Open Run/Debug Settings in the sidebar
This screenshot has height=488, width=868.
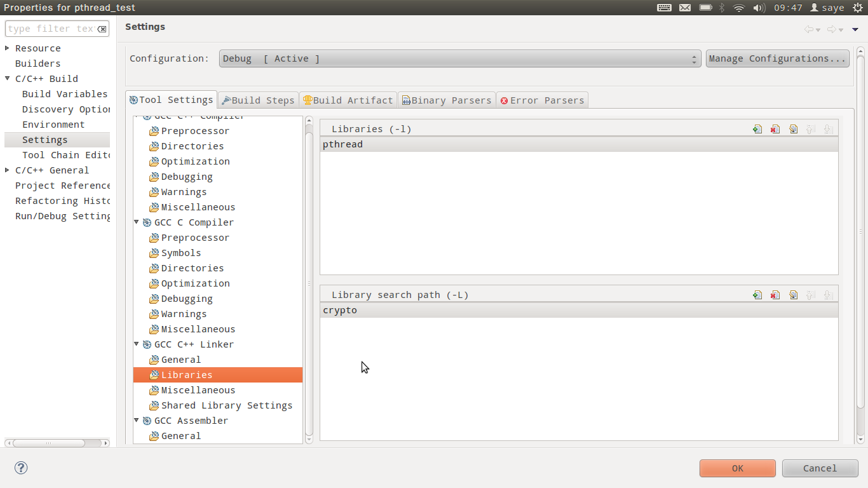point(63,216)
